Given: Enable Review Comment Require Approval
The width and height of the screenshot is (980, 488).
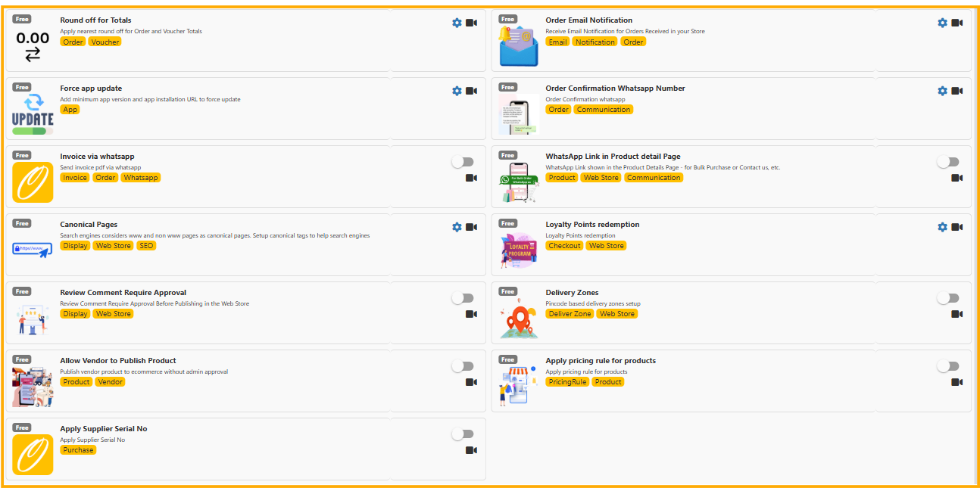Looking at the screenshot, I should point(463,297).
